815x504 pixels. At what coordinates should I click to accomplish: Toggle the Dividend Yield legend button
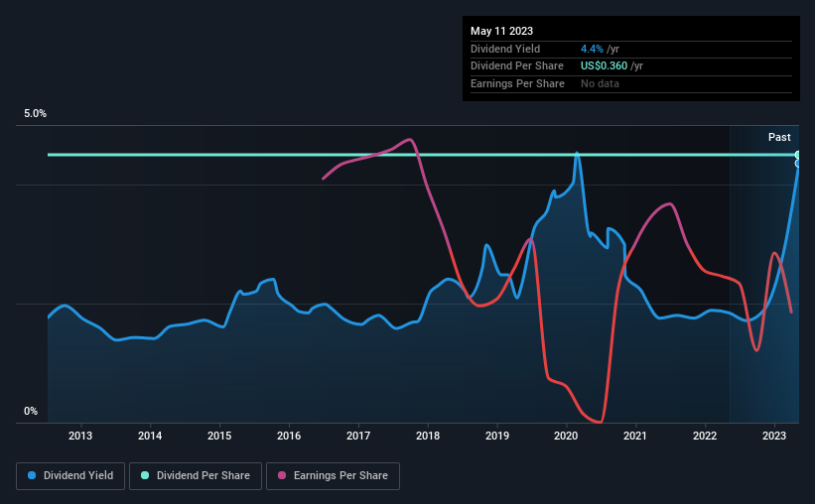(x=70, y=476)
